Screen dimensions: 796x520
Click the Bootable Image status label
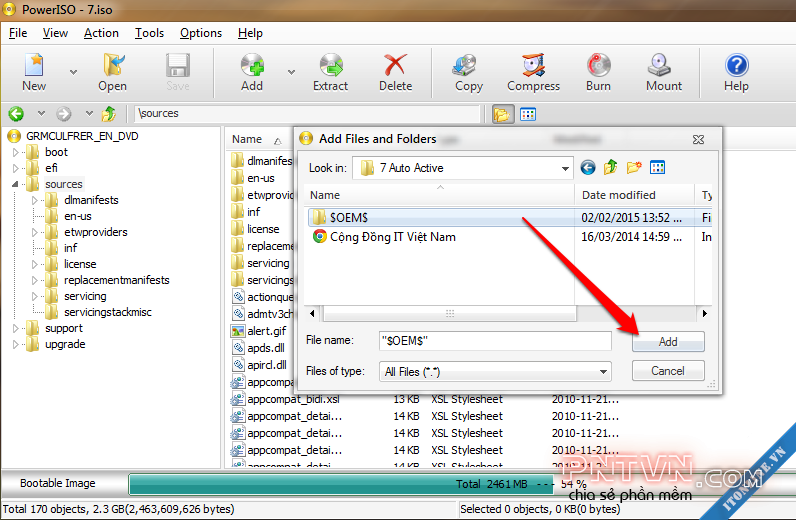coord(57,483)
